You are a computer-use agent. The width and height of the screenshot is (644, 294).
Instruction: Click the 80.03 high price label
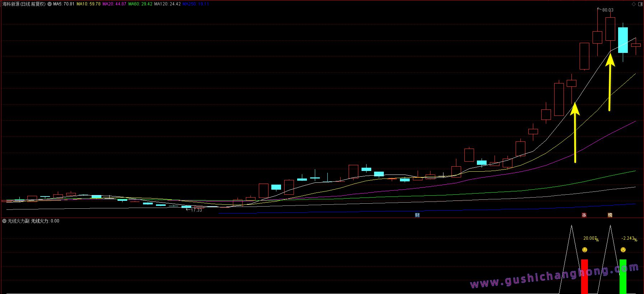pos(608,10)
